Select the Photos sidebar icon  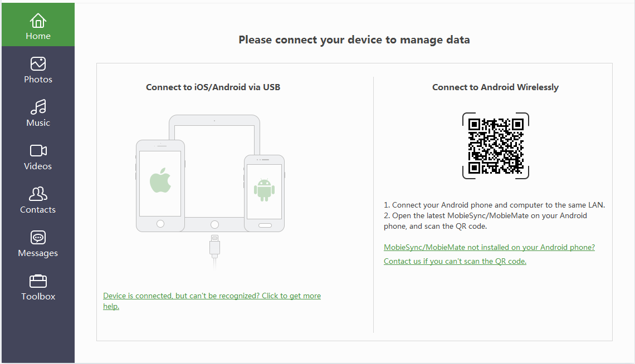click(x=38, y=64)
